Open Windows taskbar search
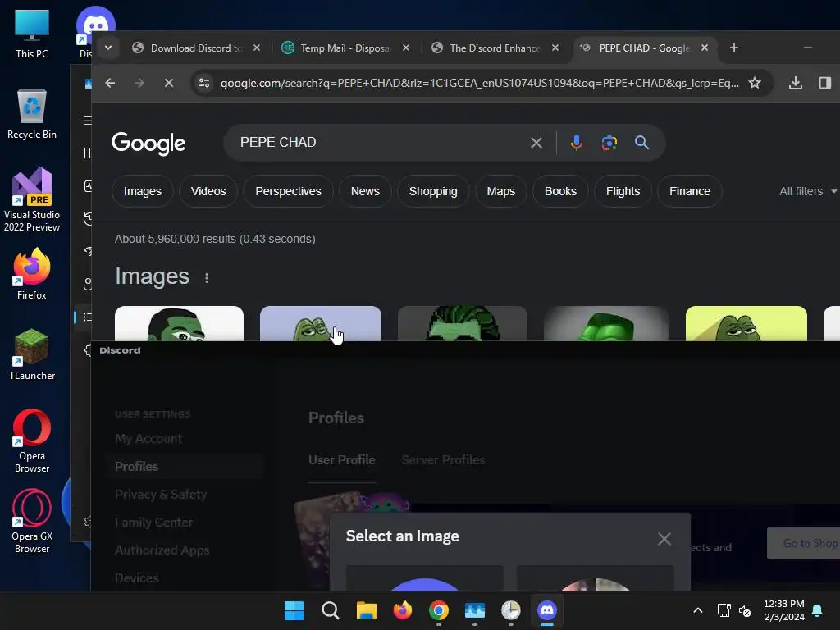The width and height of the screenshot is (840, 630). click(330, 610)
